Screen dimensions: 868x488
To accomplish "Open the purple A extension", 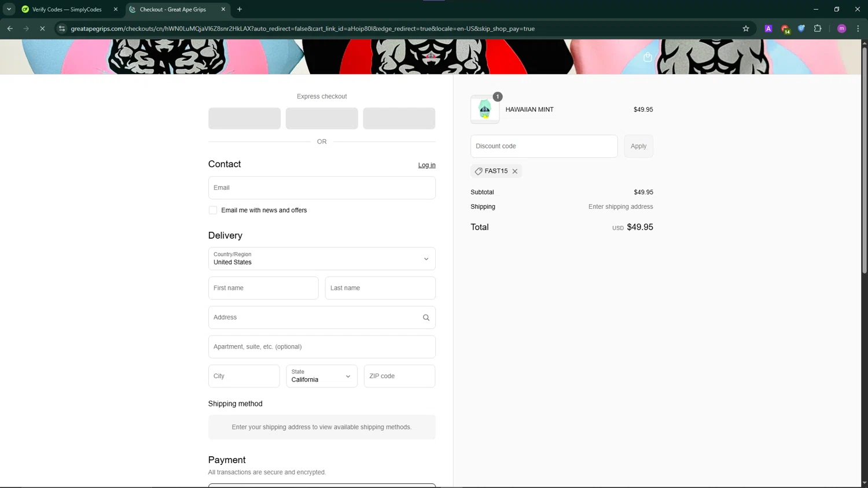I will [768, 28].
